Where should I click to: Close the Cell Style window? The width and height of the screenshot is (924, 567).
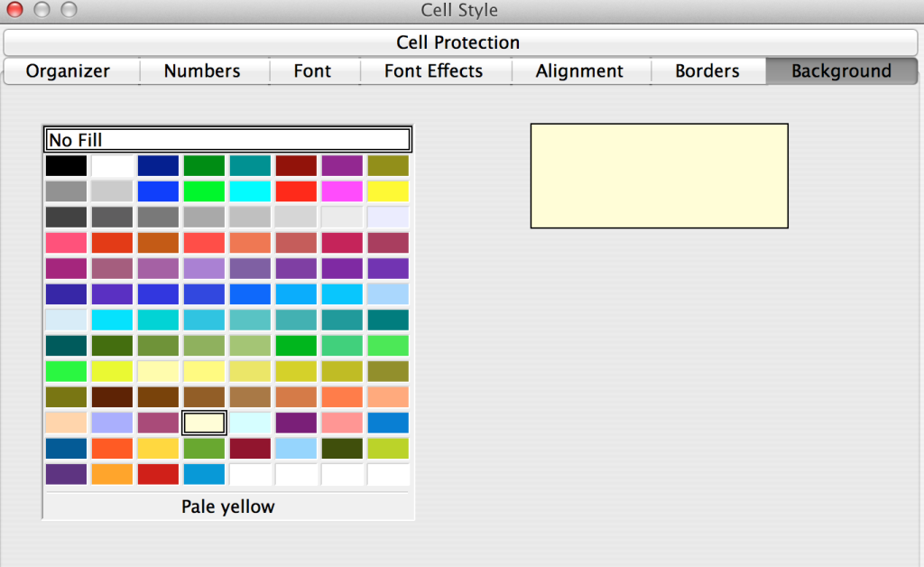pos(14,9)
